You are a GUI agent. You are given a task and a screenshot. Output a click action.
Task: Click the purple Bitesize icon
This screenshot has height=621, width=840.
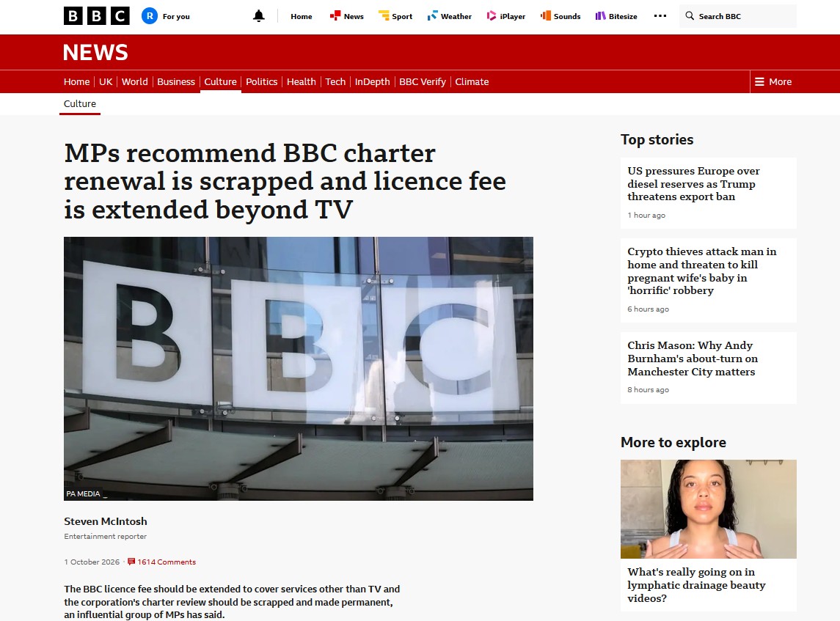[x=601, y=16]
